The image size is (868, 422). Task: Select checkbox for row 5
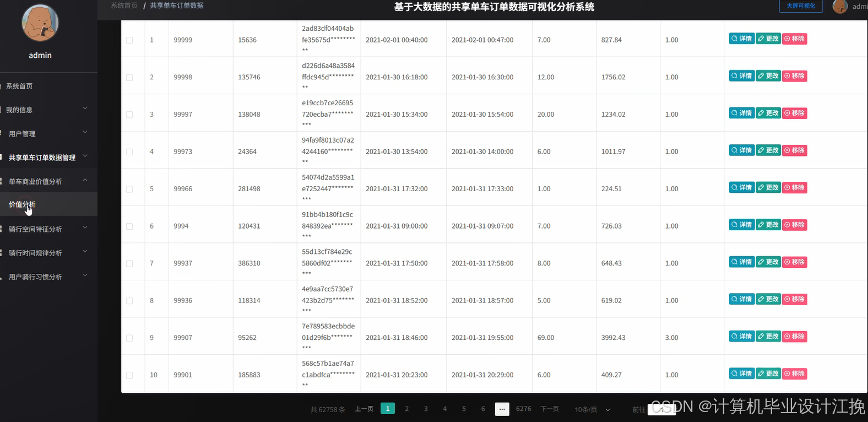(x=129, y=189)
